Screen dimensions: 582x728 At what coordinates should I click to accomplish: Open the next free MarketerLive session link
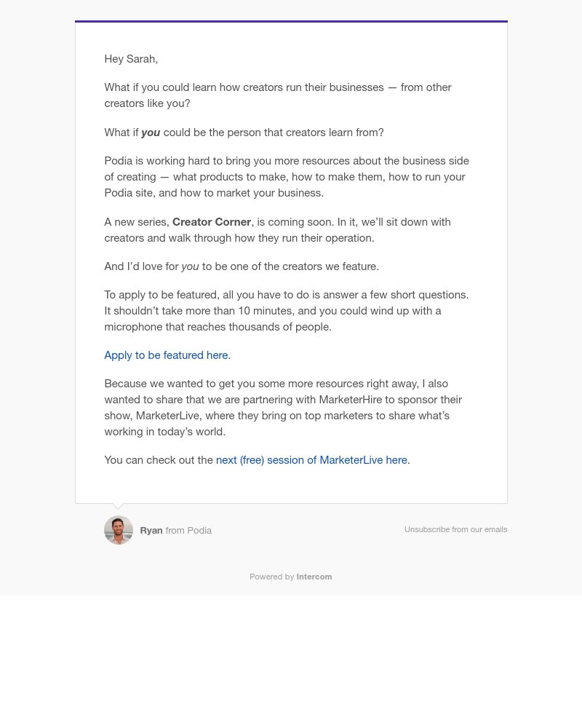[311, 460]
